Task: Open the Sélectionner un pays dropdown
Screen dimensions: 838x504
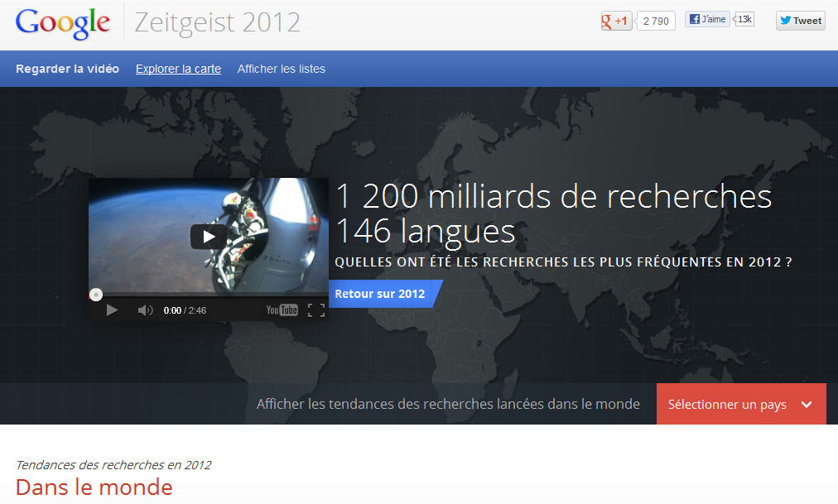Action: [741, 404]
